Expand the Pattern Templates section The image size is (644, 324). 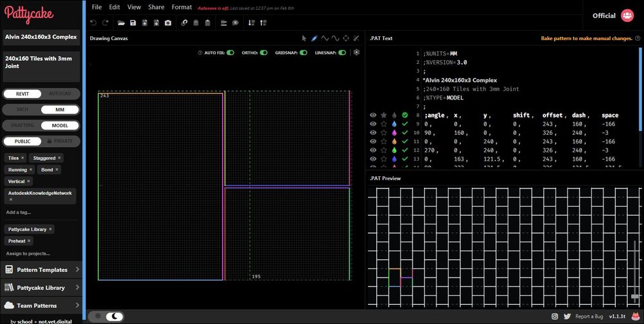tap(42, 270)
